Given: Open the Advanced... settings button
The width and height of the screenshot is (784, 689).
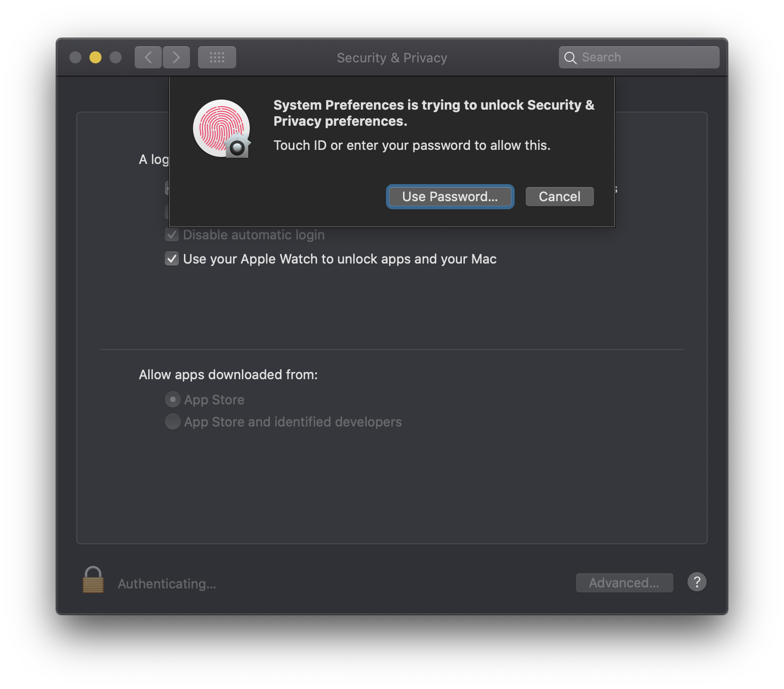Looking at the screenshot, I should (x=625, y=583).
